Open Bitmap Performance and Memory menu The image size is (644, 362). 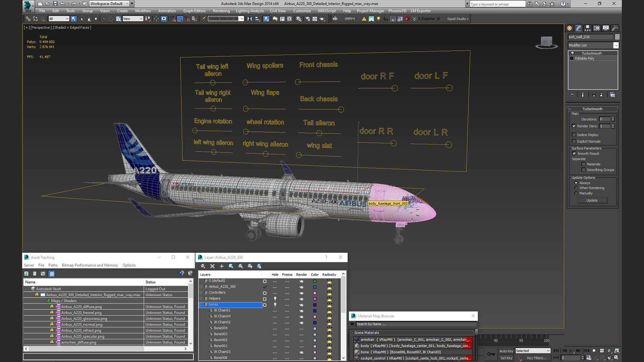[90, 265]
